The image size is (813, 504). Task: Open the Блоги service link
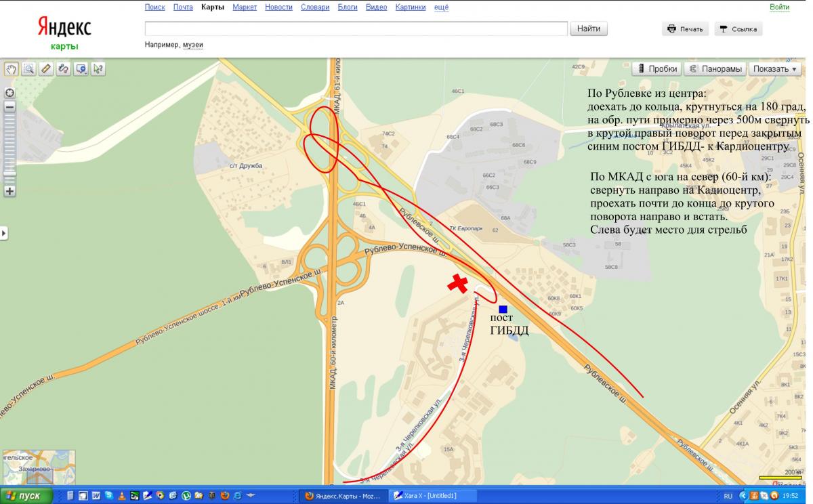348,7
